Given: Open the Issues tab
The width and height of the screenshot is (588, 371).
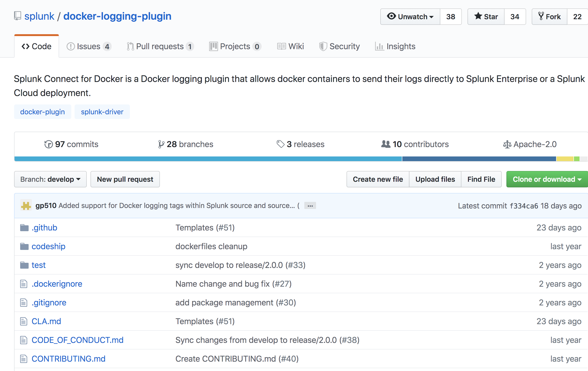Looking at the screenshot, I should point(89,46).
